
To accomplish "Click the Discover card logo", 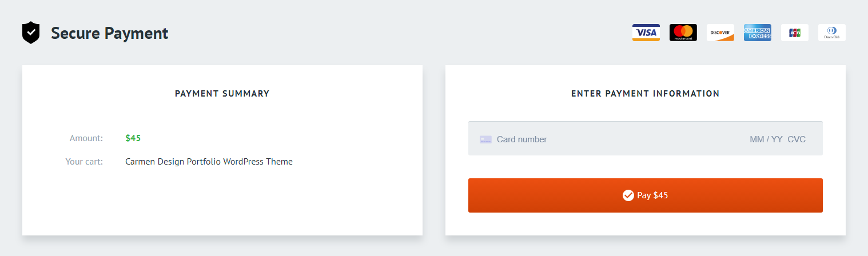I will click(720, 33).
